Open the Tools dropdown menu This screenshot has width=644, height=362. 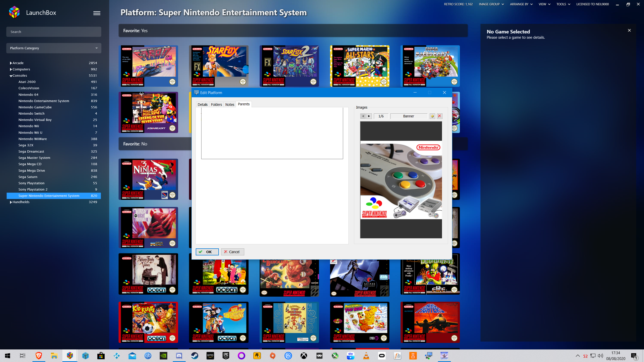(563, 4)
